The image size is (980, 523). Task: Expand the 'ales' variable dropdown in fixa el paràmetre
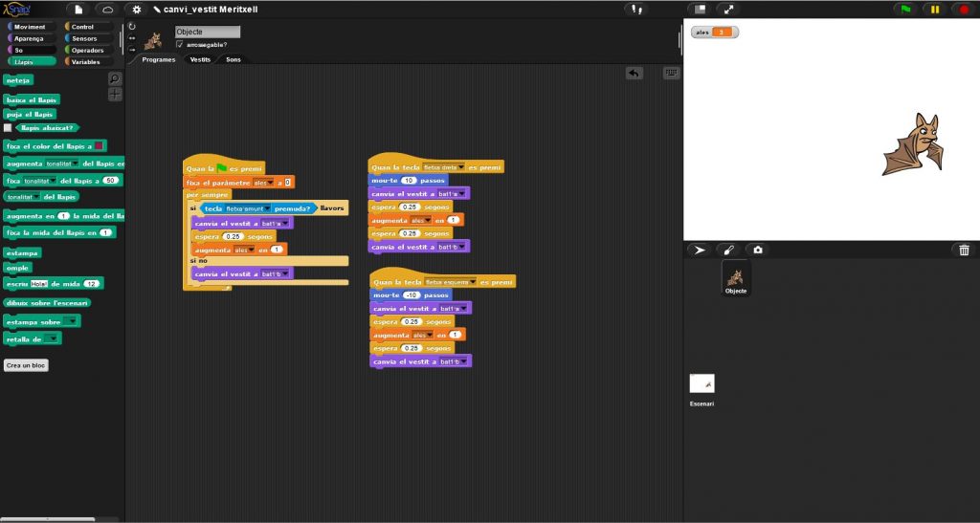point(272,182)
